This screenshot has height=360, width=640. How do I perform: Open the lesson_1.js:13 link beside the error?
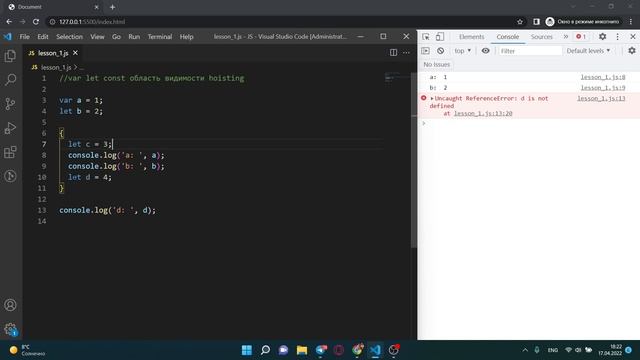tap(601, 98)
